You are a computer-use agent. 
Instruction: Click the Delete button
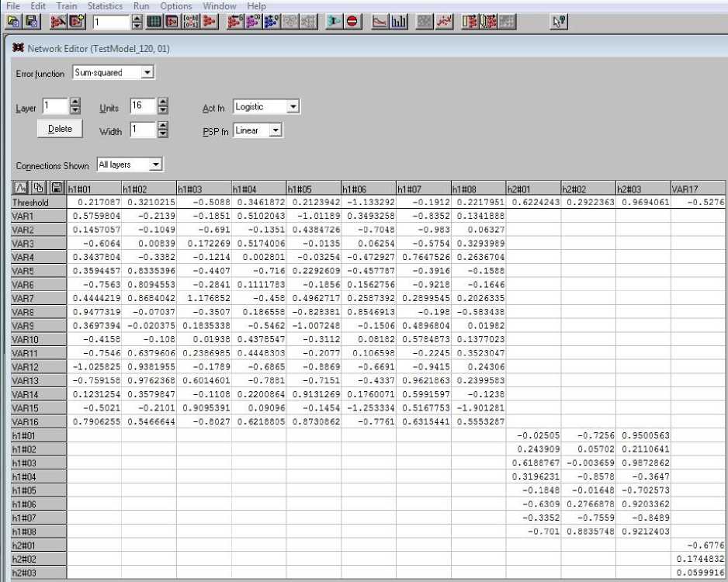point(60,129)
